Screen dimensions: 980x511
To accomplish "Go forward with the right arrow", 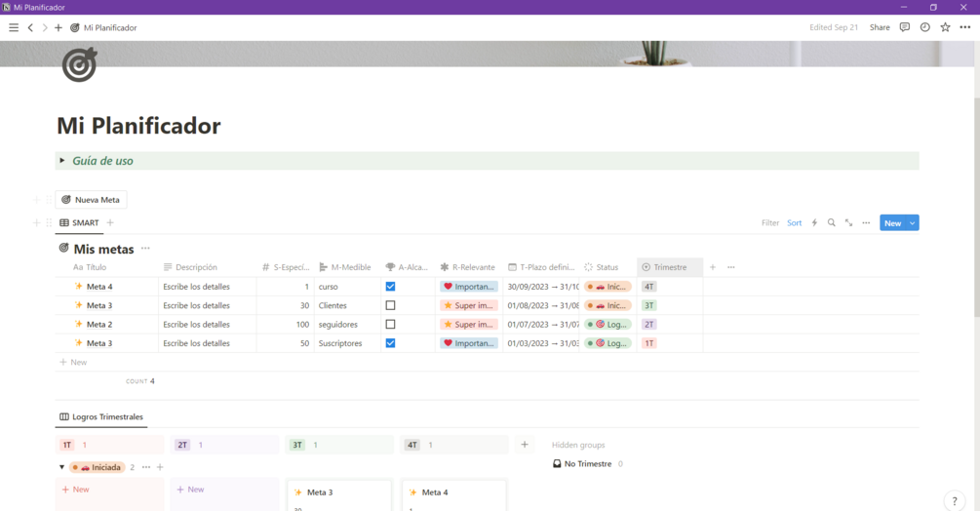I will [x=45, y=27].
